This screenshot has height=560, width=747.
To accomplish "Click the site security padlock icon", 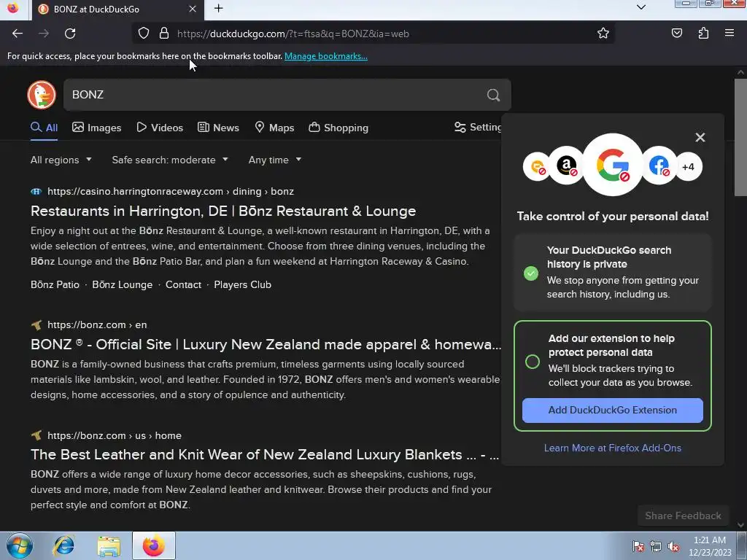I will (x=164, y=34).
